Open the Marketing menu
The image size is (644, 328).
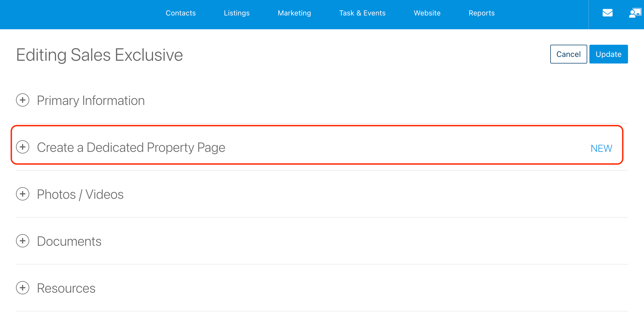(x=294, y=13)
